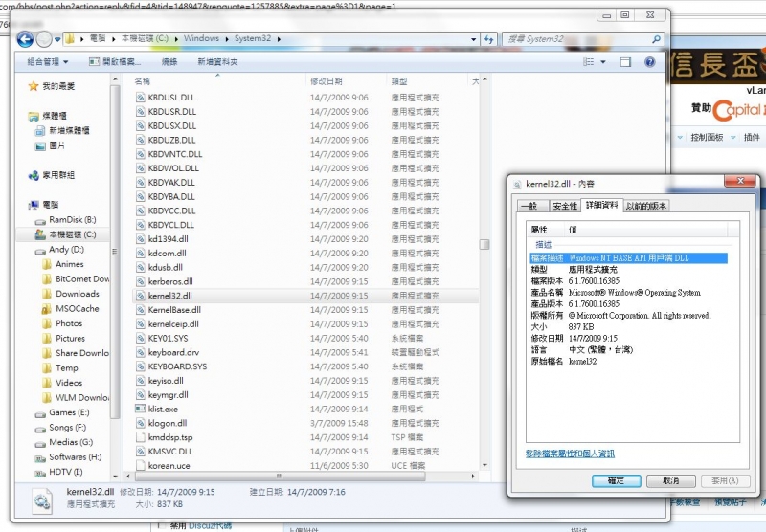Click the 移除檔案屬性和個人資訊 link
The image size is (766, 532).
point(570,454)
